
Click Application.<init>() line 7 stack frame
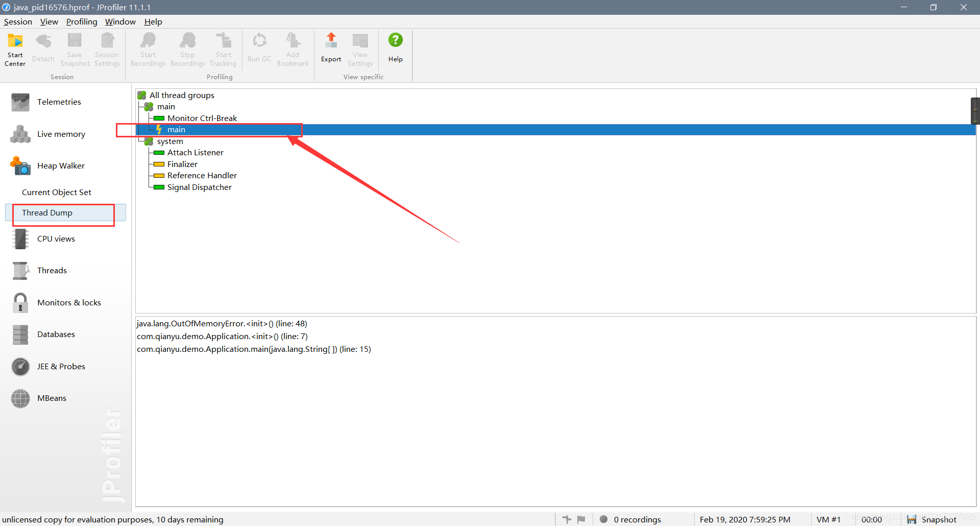[222, 337]
